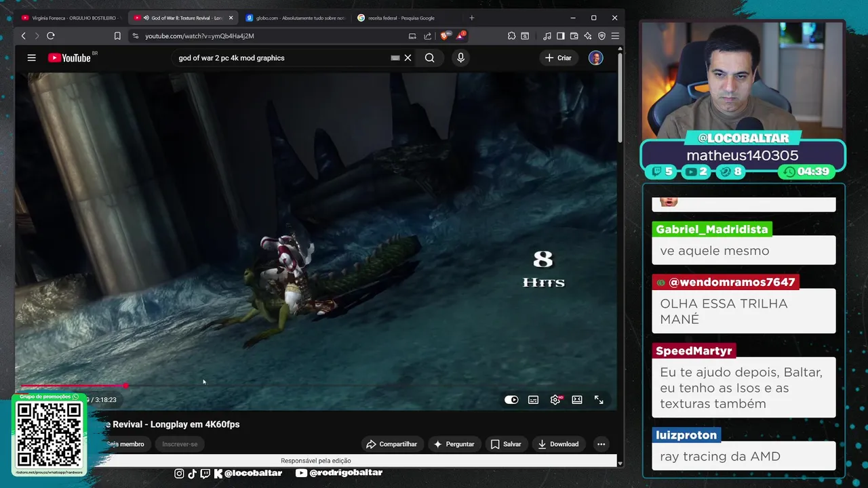Save video with the Salvar button
This screenshot has height=488, width=868.
[x=506, y=444]
